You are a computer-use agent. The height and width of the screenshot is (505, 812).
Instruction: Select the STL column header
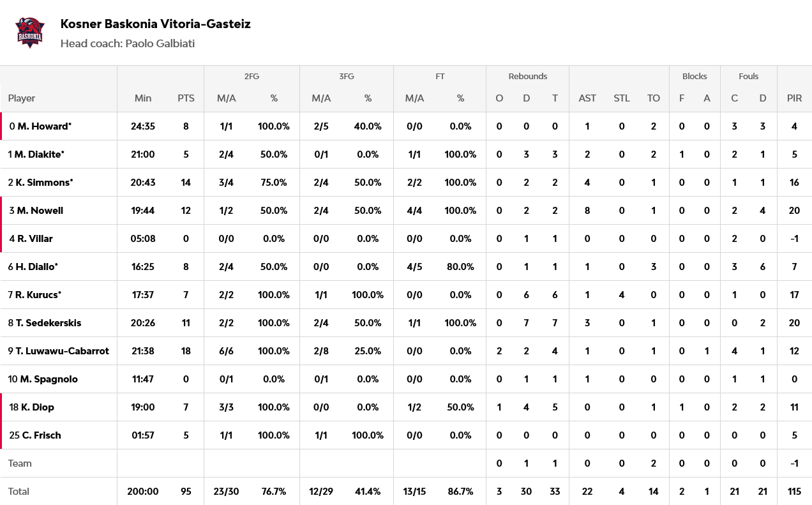coord(622,98)
